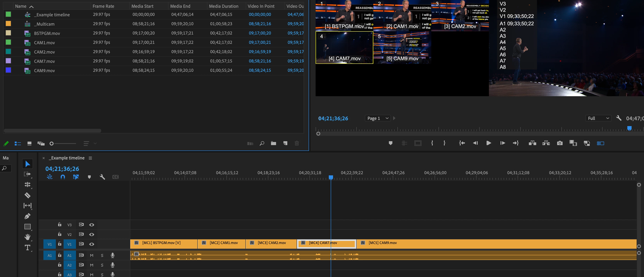Image resolution: width=644 pixels, height=277 pixels.
Task: Toggle Snap in Timeline magnet
Action: coord(63,177)
